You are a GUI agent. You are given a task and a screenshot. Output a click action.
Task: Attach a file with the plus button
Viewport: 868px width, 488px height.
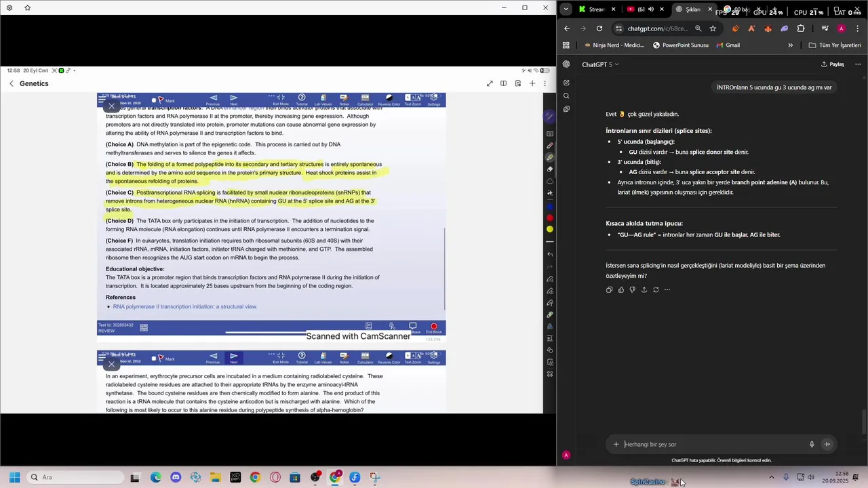(616, 445)
